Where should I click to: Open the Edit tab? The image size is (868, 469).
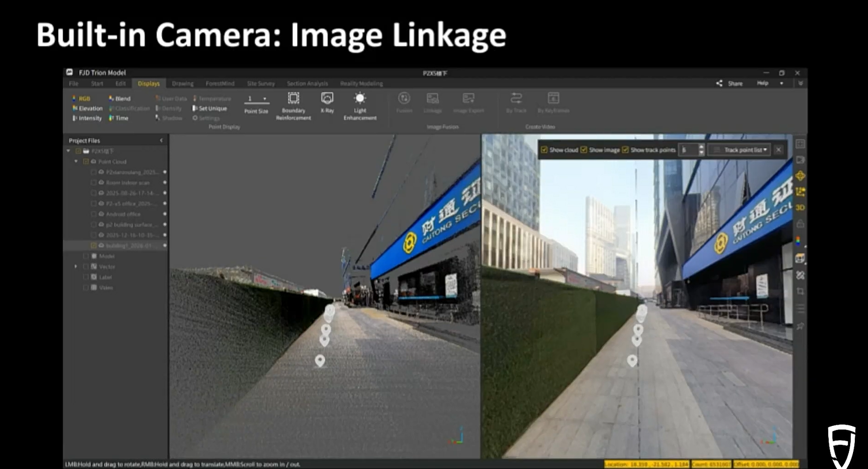(x=120, y=83)
